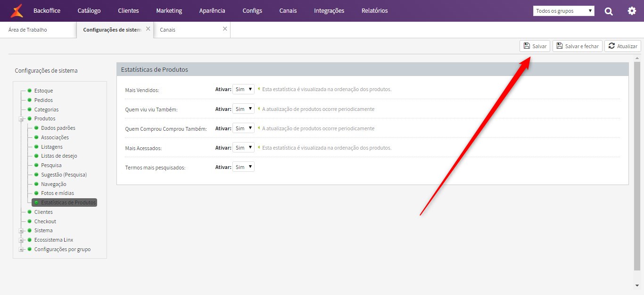Select Configurações por grupo in the tree
The width and height of the screenshot is (644, 295).
(x=63, y=249)
